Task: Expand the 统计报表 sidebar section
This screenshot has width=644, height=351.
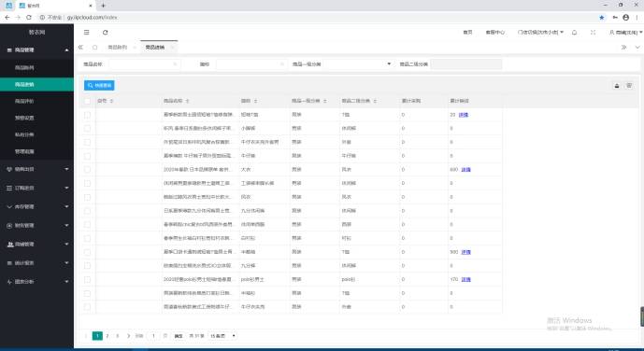Action: click(x=37, y=263)
